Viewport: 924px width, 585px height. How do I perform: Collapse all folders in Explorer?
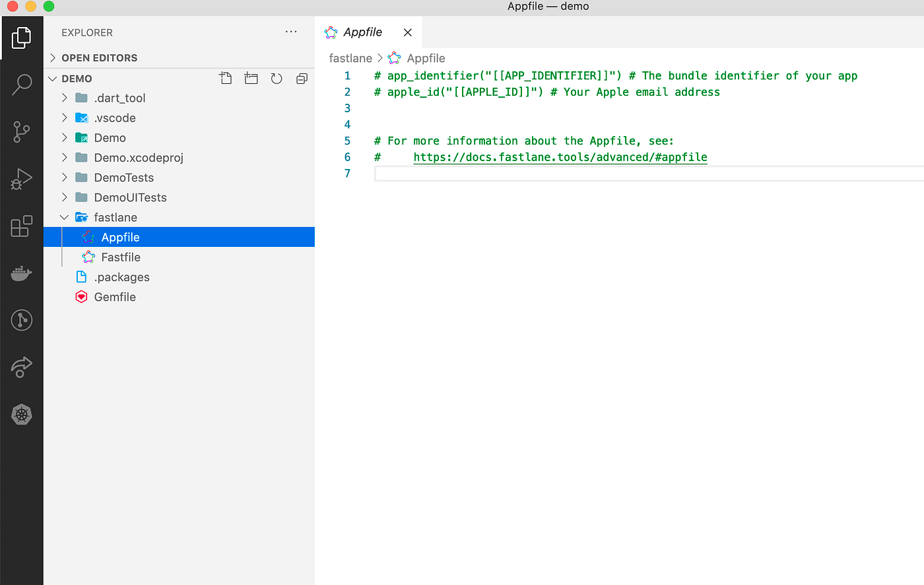(x=302, y=79)
